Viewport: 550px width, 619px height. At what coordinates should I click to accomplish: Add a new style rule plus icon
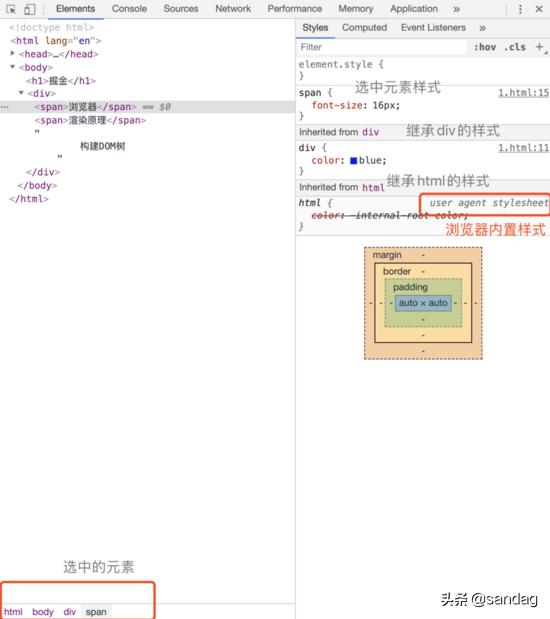pyautogui.click(x=540, y=47)
